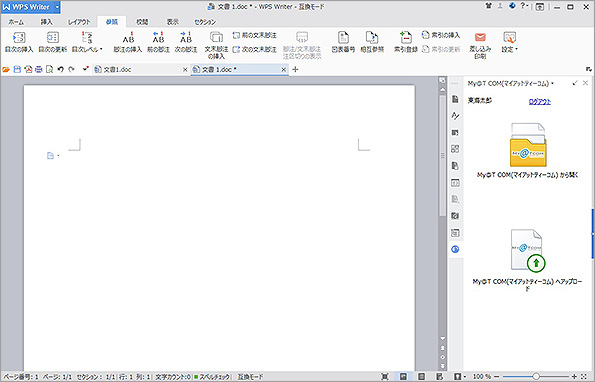
Task: Upload to My@T COM document icon
Action: [528, 250]
